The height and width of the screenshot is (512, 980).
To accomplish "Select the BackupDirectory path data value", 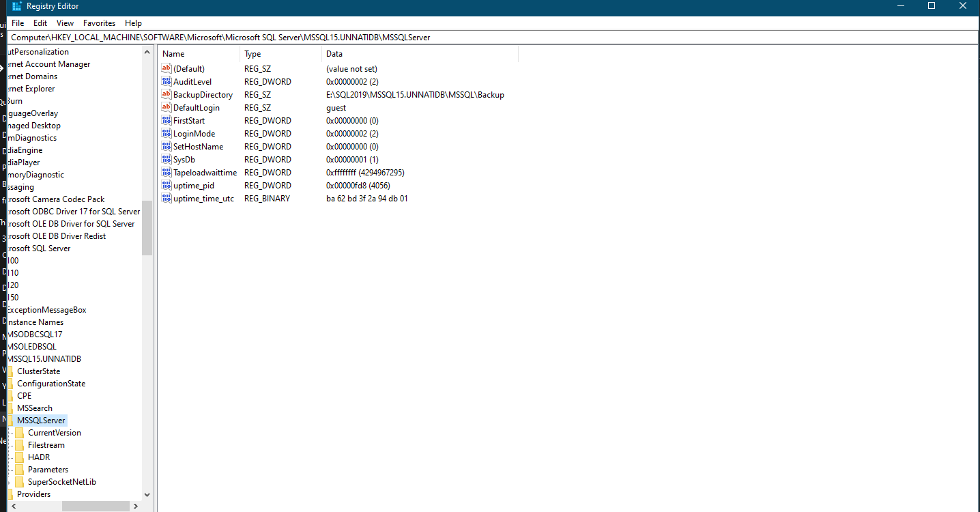I will 415,95.
